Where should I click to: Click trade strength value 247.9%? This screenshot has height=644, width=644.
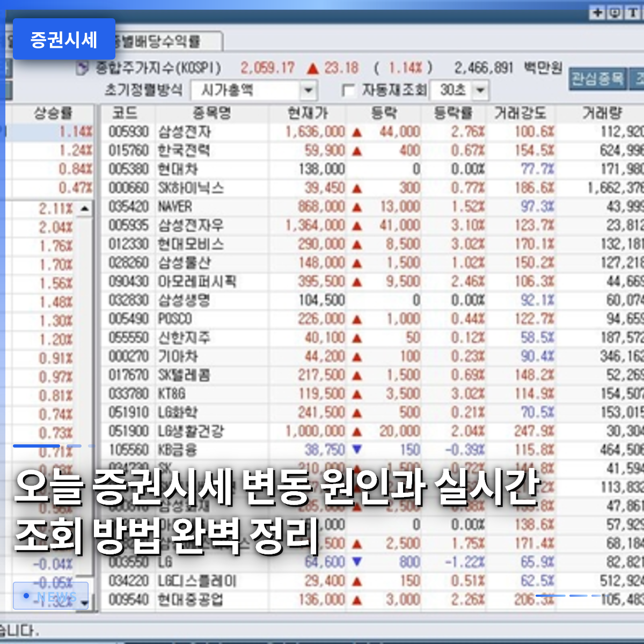(x=535, y=431)
